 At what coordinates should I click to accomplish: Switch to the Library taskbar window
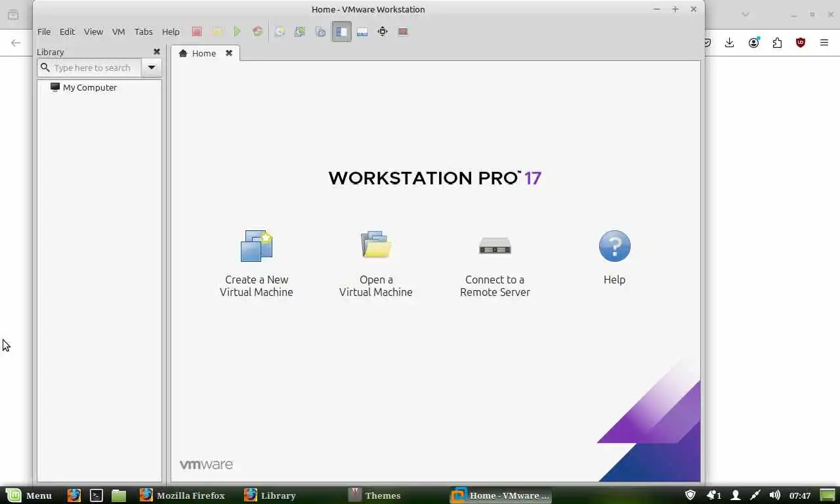[x=271, y=495]
